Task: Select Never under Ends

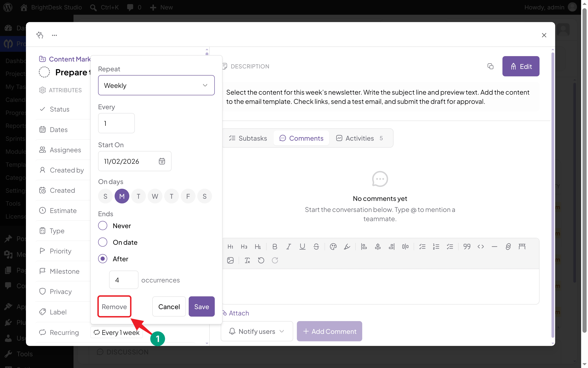Action: pyautogui.click(x=103, y=226)
